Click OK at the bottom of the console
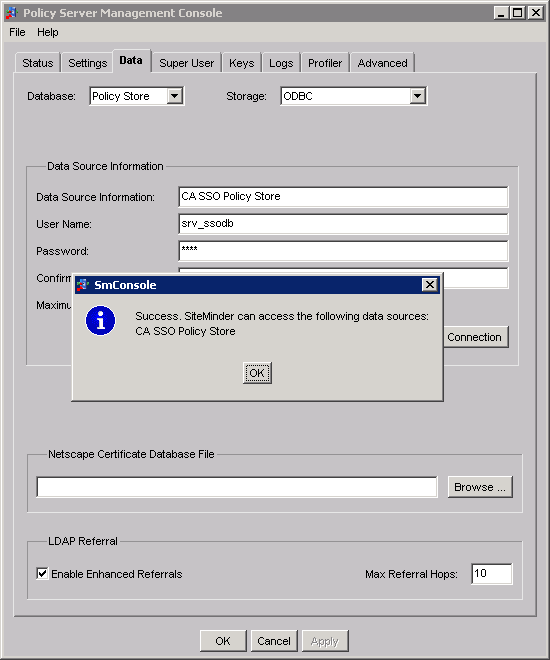The height and width of the screenshot is (660, 550). click(223, 641)
